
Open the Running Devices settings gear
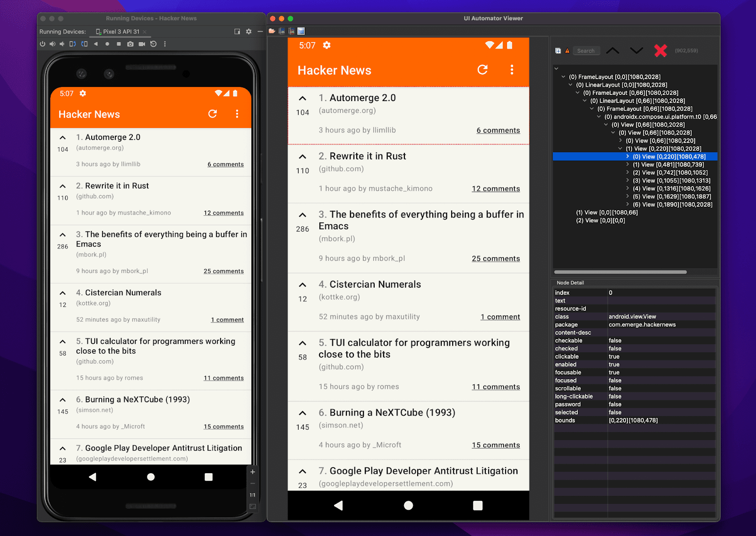pyautogui.click(x=249, y=31)
